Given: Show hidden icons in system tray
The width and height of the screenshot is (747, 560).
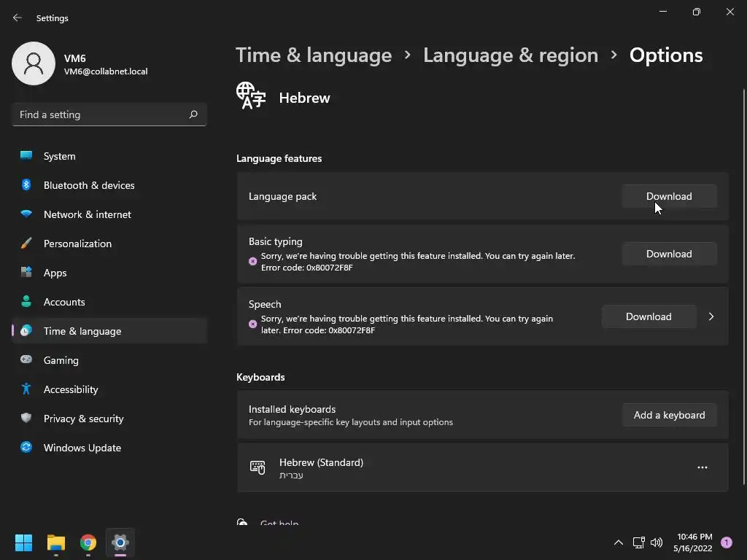Looking at the screenshot, I should pyautogui.click(x=619, y=542).
